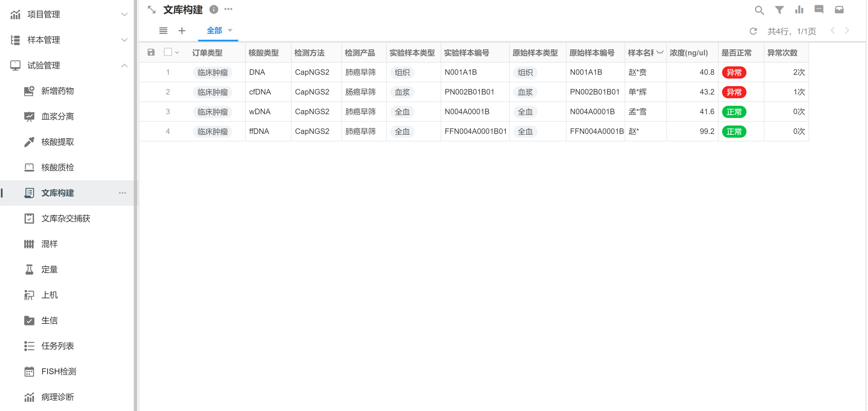Click the info icon next to 文库构建 title
Viewport: 868px width, 411px height.
coord(214,10)
